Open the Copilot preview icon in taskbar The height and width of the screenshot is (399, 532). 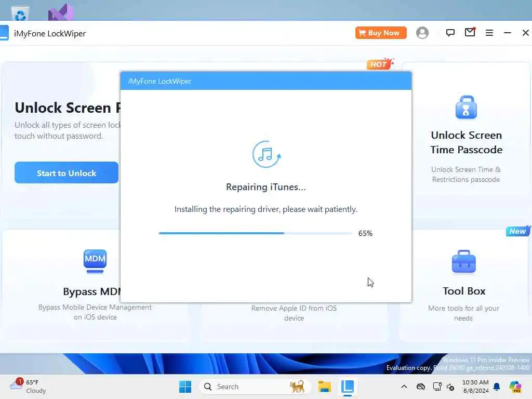(515, 387)
